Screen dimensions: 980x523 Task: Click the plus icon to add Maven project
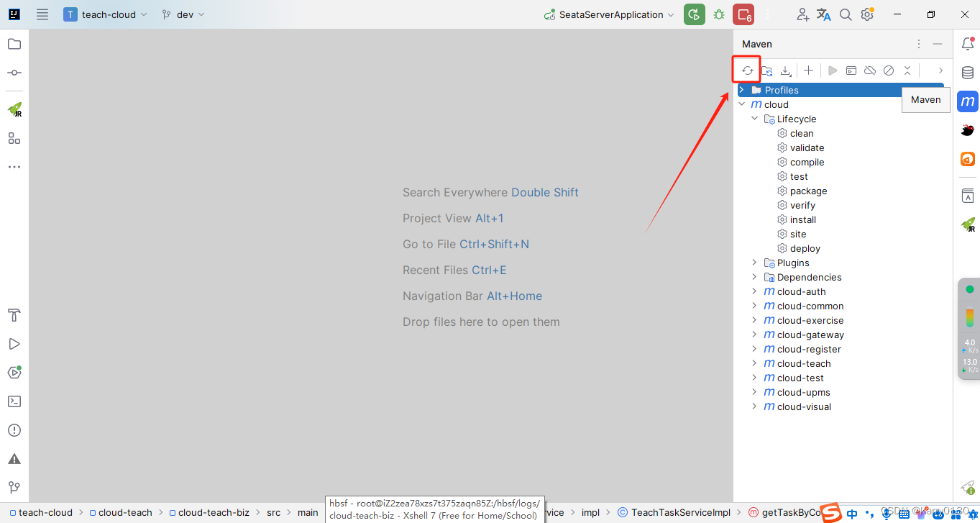pos(808,70)
